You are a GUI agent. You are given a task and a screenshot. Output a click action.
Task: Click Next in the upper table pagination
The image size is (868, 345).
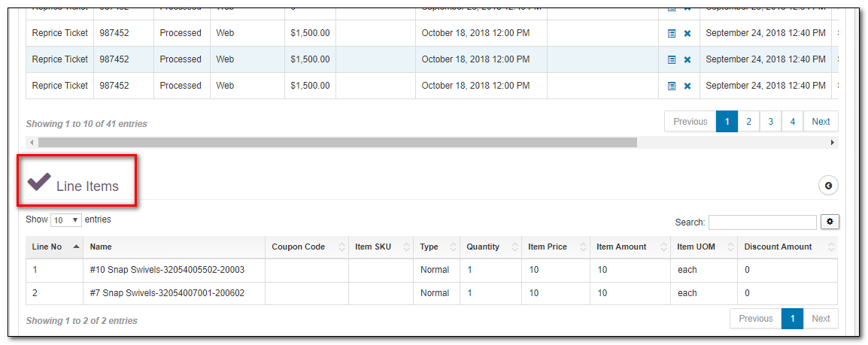(821, 121)
